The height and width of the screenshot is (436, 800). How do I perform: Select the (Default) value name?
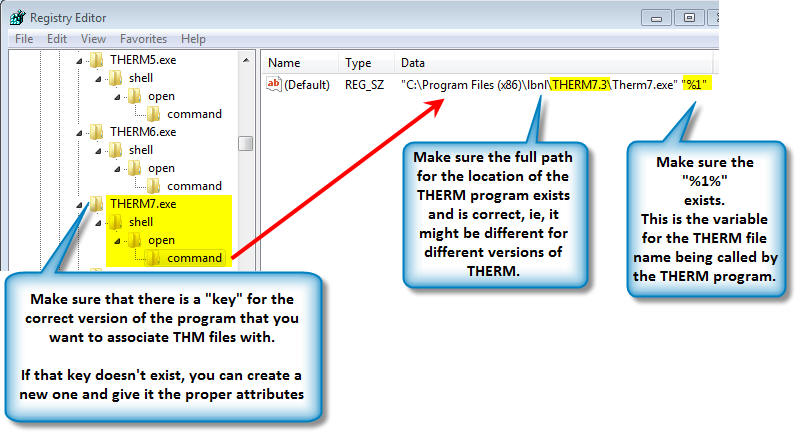[307, 85]
